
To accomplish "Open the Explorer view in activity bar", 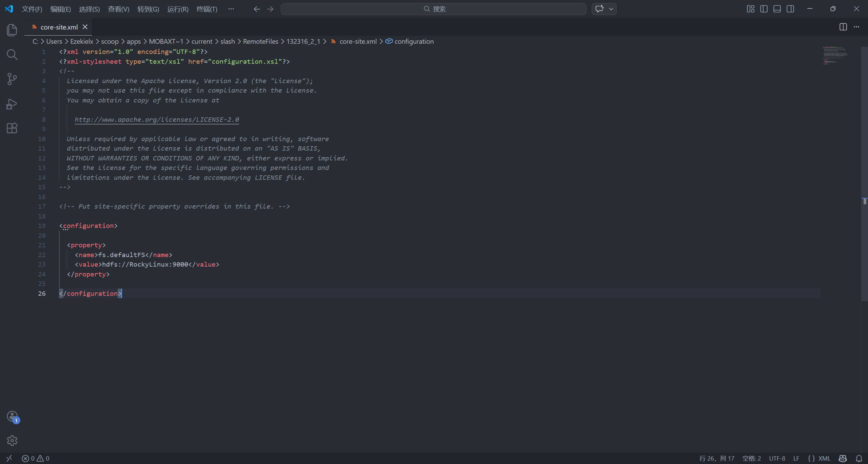I will (12, 30).
